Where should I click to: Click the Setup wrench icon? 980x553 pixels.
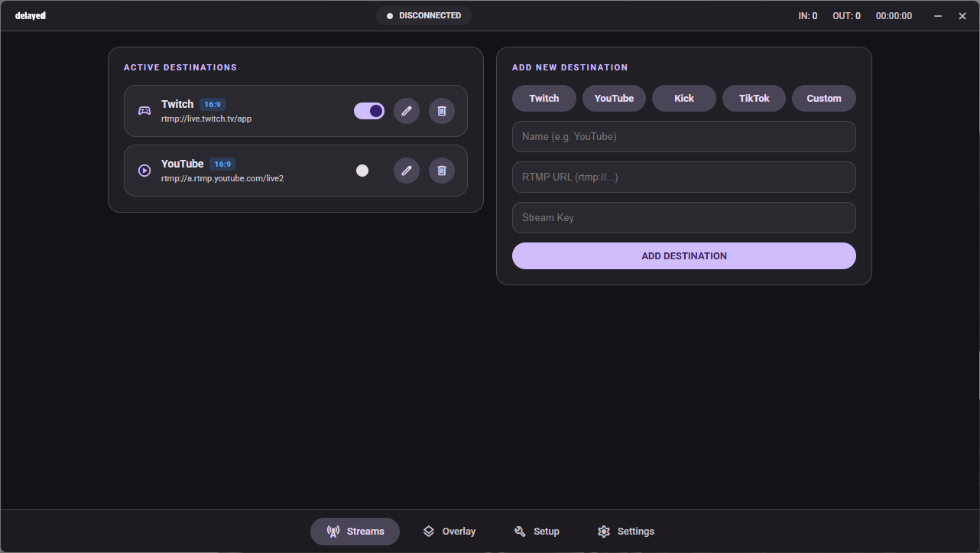point(520,532)
